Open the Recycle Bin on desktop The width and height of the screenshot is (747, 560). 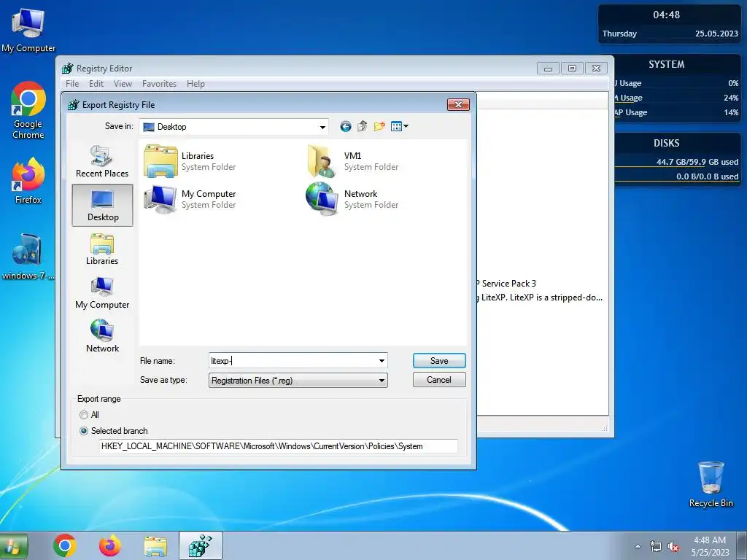click(x=711, y=484)
